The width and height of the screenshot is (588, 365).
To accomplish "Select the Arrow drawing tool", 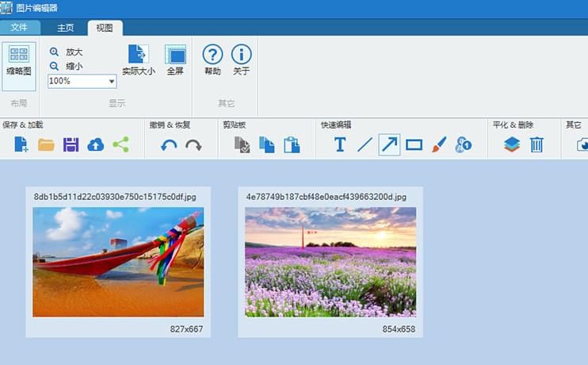I will pyautogui.click(x=389, y=144).
